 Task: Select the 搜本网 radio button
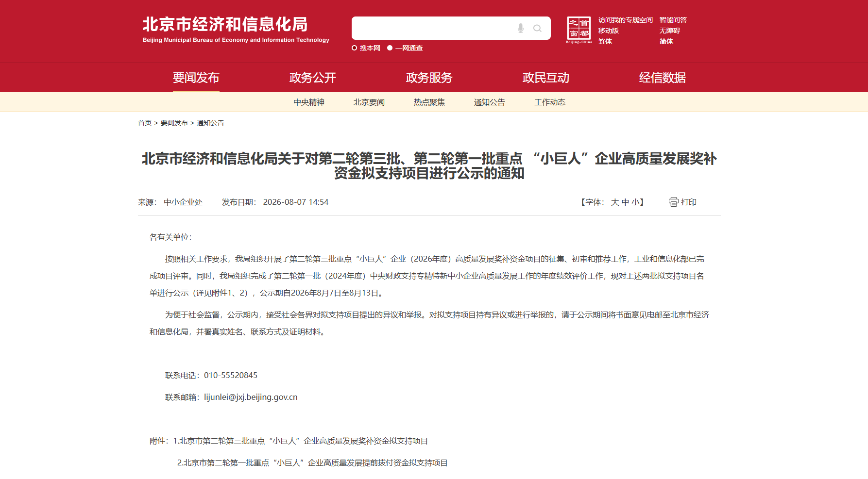355,48
